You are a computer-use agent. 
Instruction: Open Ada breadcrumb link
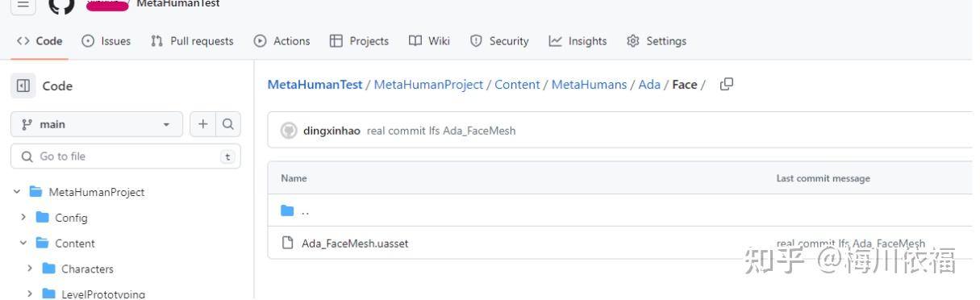coord(649,85)
